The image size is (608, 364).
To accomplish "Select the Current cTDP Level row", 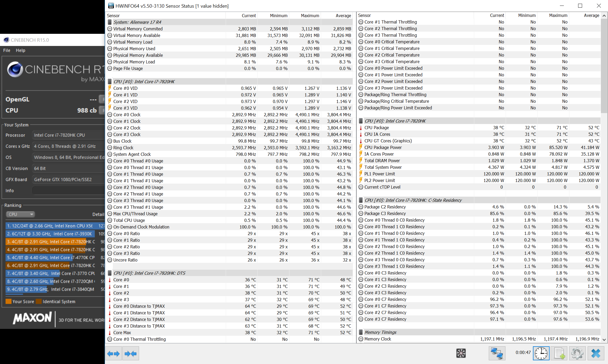I will pyautogui.click(x=479, y=187).
